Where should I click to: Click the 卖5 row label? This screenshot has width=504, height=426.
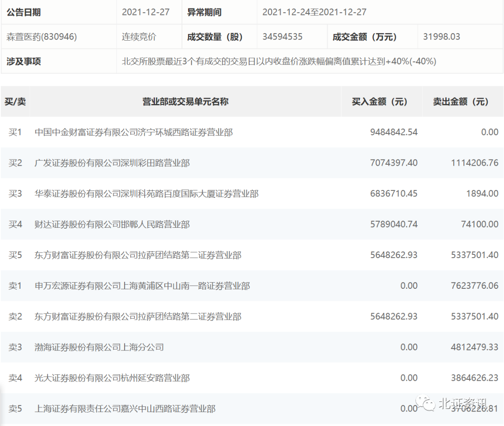click(15, 409)
